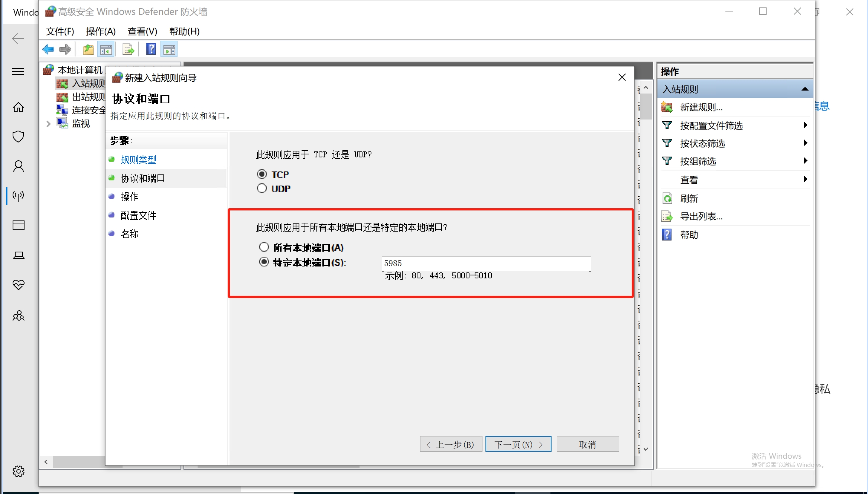Viewport: 868px width, 494px height.
Task: Click the 下一页(N) button
Action: (x=518, y=444)
